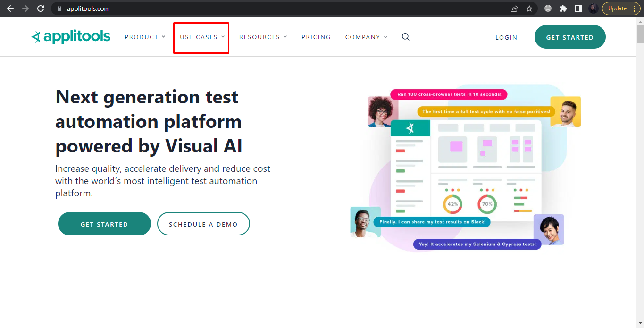Click the Login link

(506, 37)
